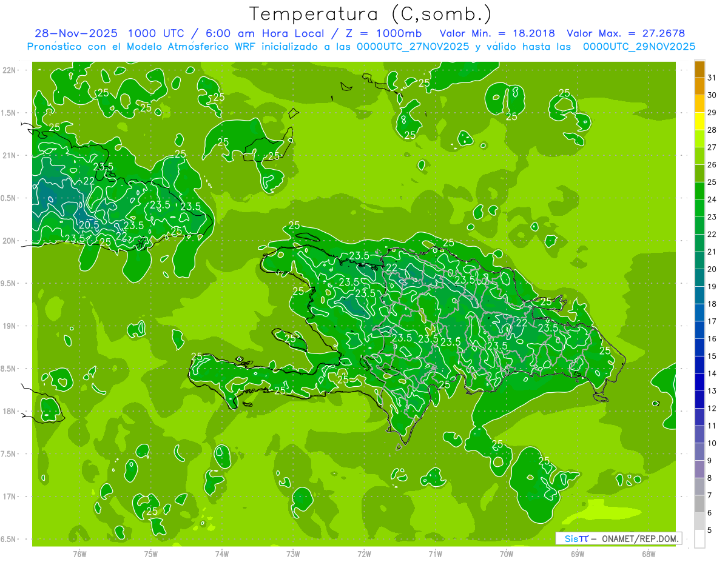The width and height of the screenshot is (728, 562).
Task: Click the '20N' latitude axis label
Action: (x=10, y=241)
